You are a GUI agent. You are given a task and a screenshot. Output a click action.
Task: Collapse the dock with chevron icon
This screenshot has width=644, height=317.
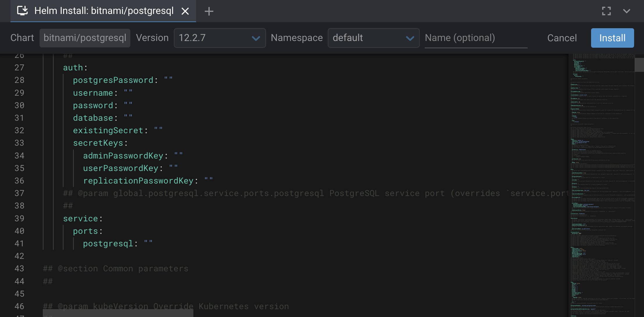(x=627, y=11)
